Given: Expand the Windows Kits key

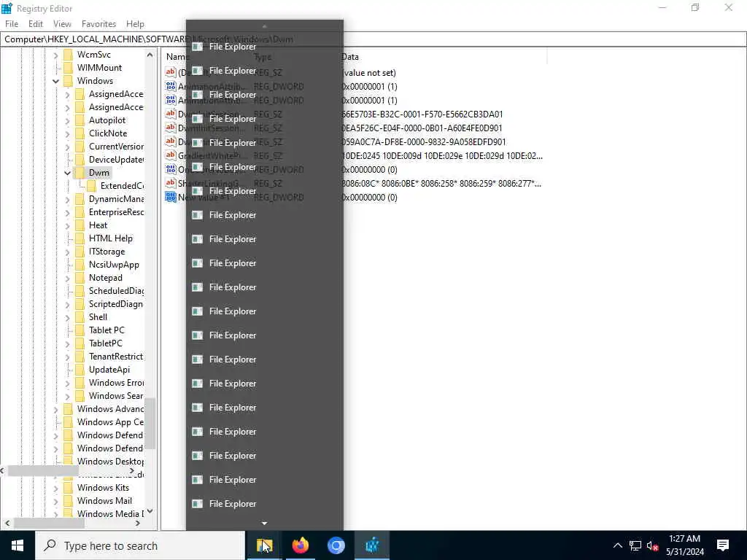Looking at the screenshot, I should click(x=55, y=488).
